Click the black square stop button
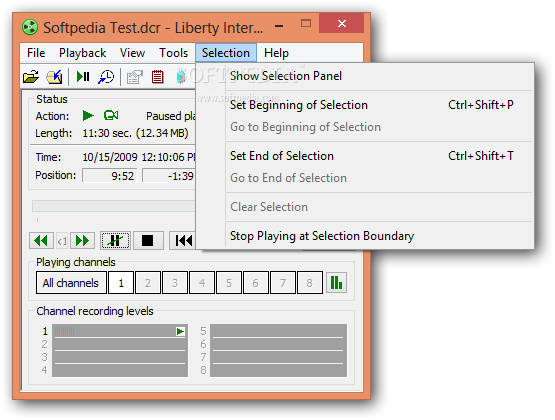 click(x=147, y=241)
